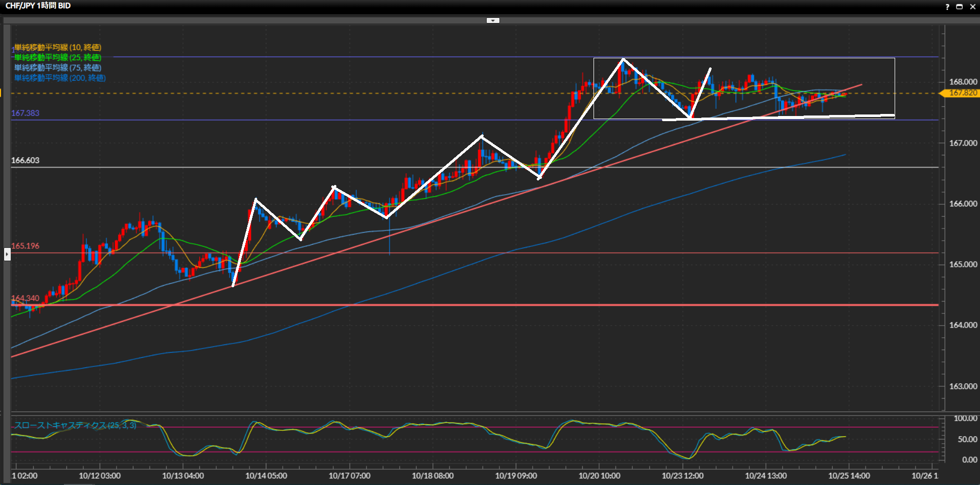Select the 166.603 white horizontal line label

(x=25, y=160)
